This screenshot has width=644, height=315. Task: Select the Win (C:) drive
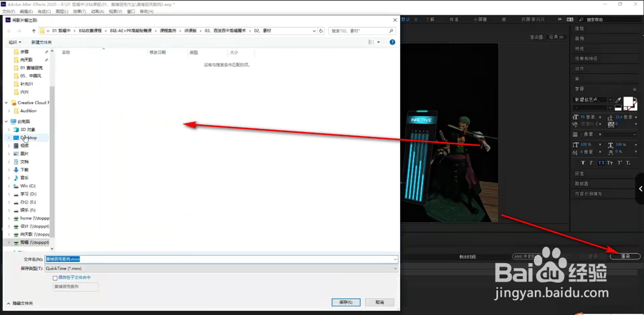coord(28,186)
